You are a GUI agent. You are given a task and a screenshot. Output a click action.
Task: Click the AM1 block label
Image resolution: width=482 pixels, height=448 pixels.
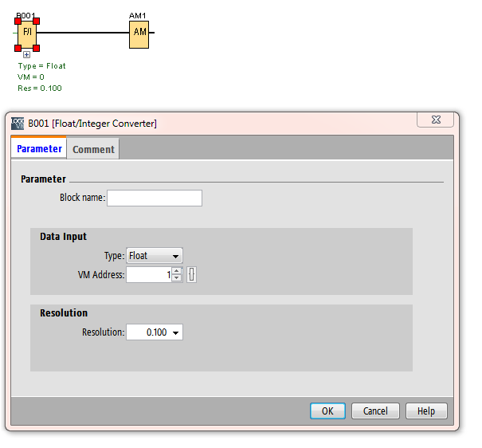(x=137, y=15)
